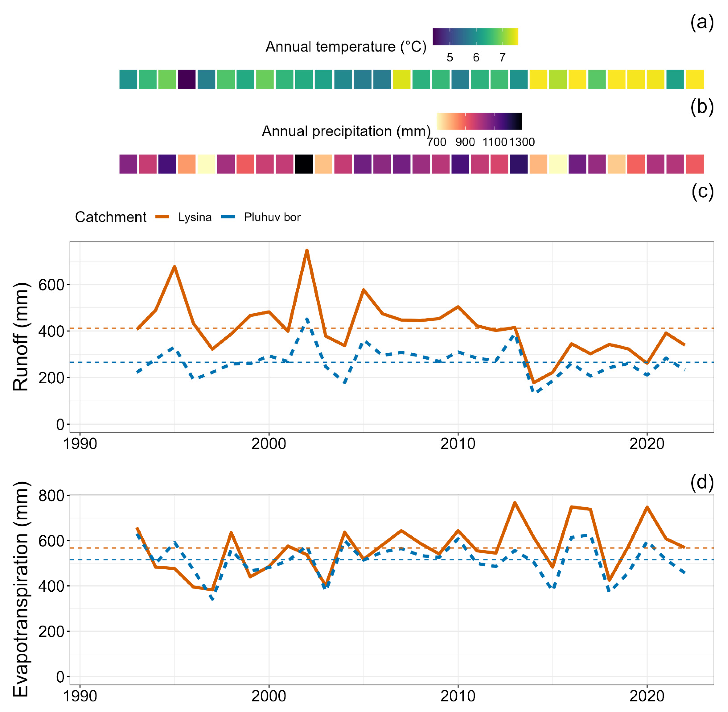
Task: Select the black square in precipitation strip
Action: [x=304, y=164]
